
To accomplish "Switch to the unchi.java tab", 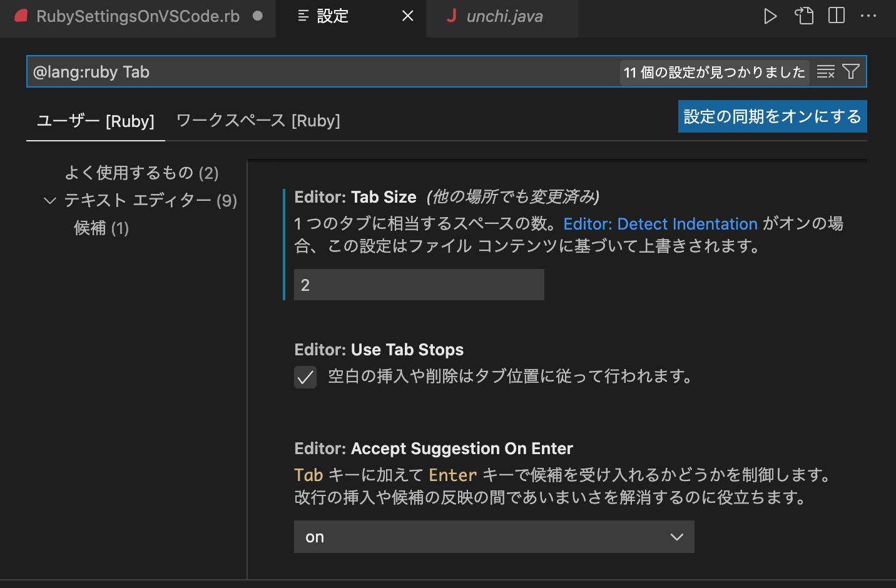I will [501, 16].
